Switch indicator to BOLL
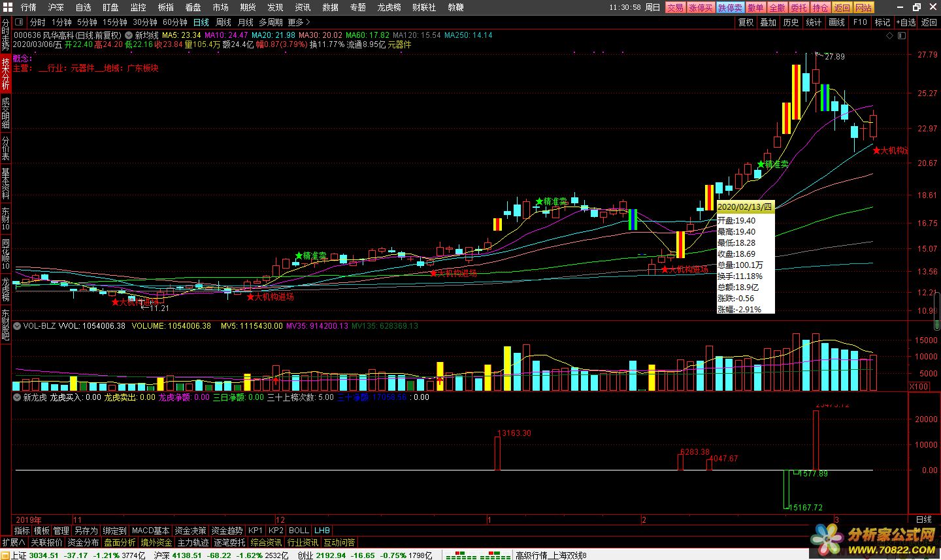This screenshot has height=560, width=941. [299, 531]
